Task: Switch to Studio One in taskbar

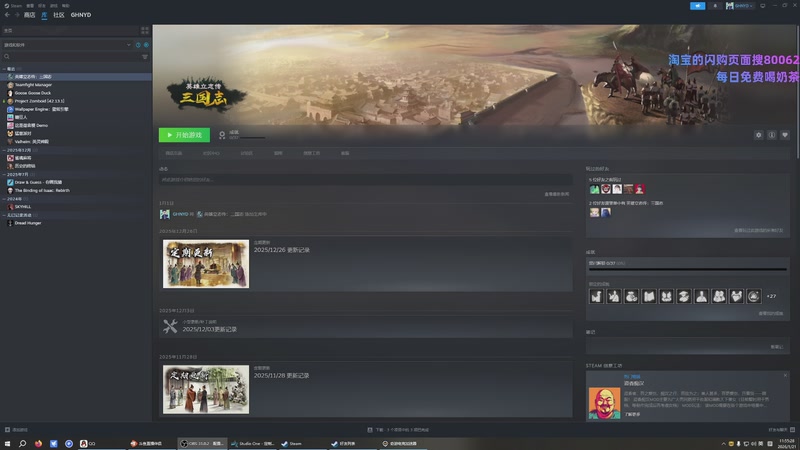Action: pos(252,444)
